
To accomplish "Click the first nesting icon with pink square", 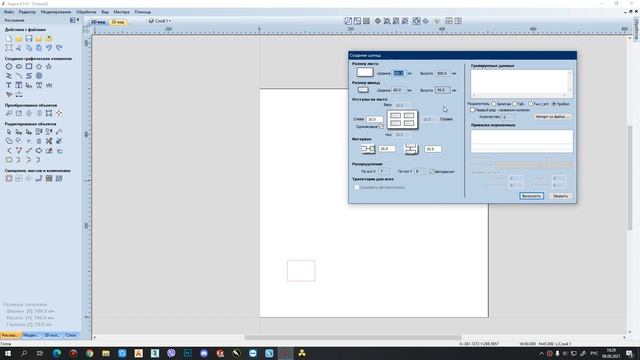I will pos(9,178).
